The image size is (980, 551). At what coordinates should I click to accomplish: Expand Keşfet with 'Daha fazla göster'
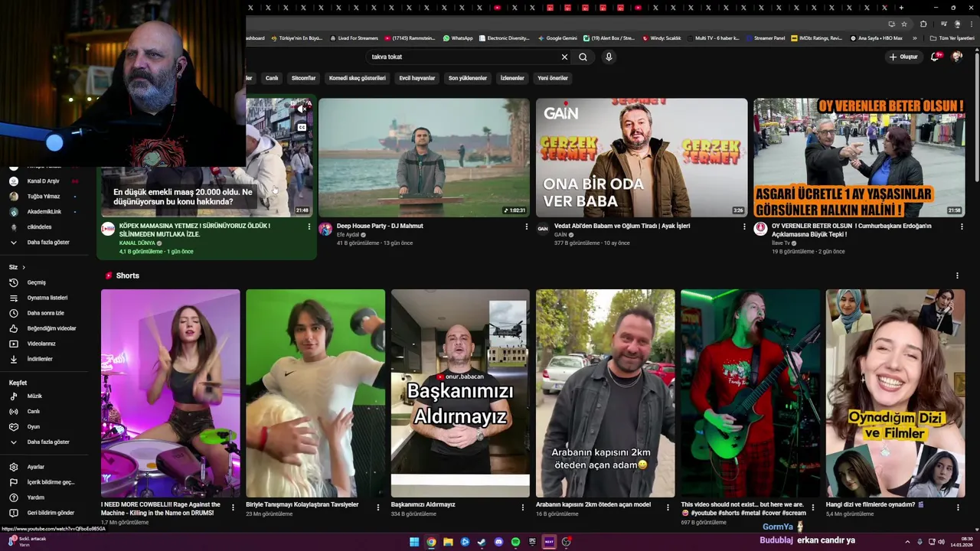pos(44,442)
